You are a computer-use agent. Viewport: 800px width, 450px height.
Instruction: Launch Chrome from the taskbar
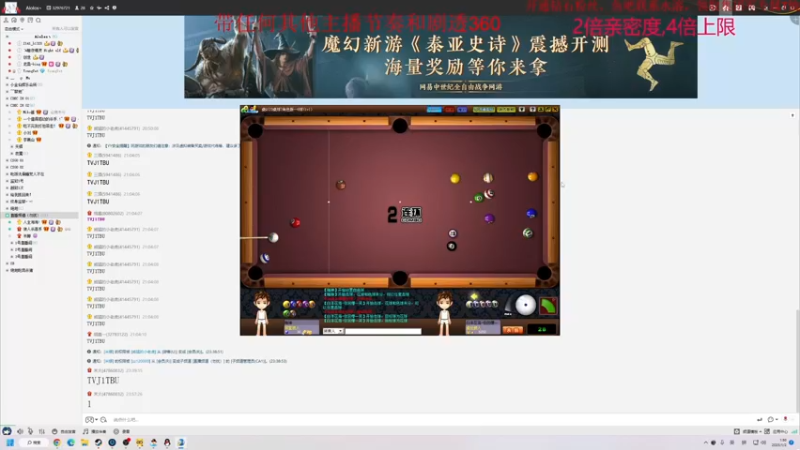coord(57,442)
